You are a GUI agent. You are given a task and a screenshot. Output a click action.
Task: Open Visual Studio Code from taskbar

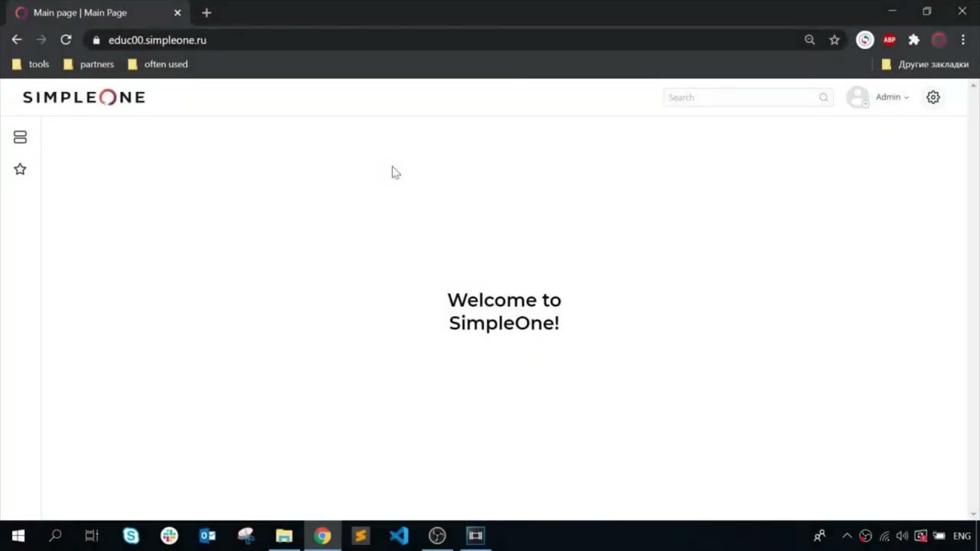(x=399, y=536)
